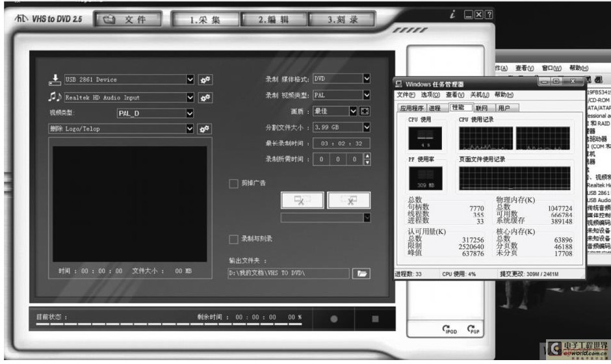Click the recording progress bar under 目前状态
Viewport: 611px width, 364px height.
click(x=169, y=324)
